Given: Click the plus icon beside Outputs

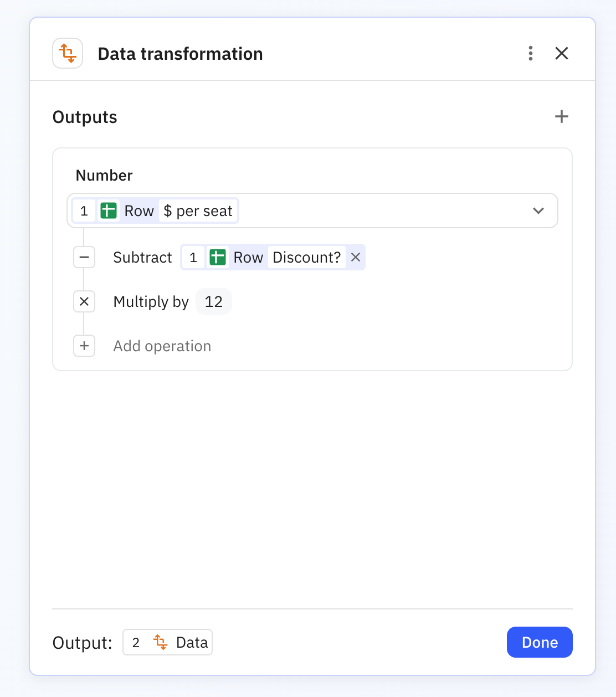Looking at the screenshot, I should [561, 116].
